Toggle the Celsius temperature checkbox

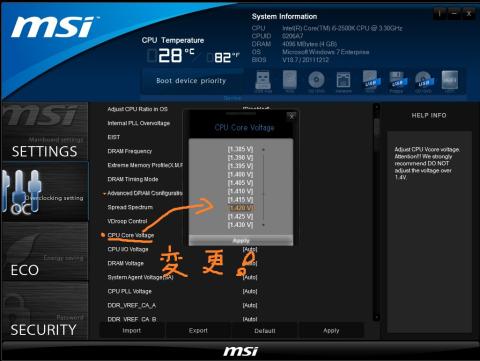point(152,56)
